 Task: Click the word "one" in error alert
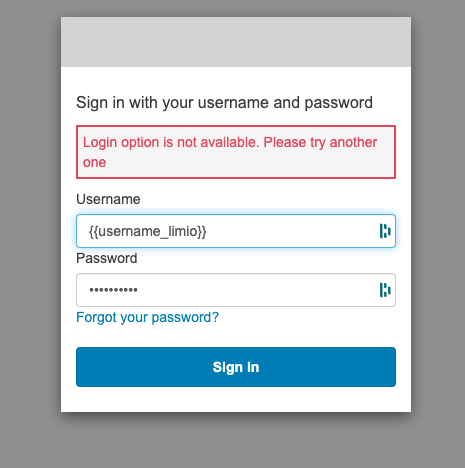point(94,162)
